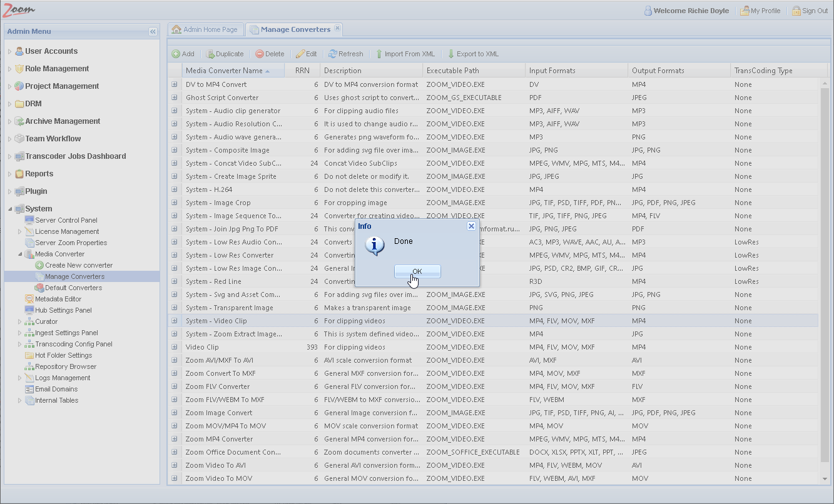
Task: Click Email Domains icon
Action: coord(29,389)
